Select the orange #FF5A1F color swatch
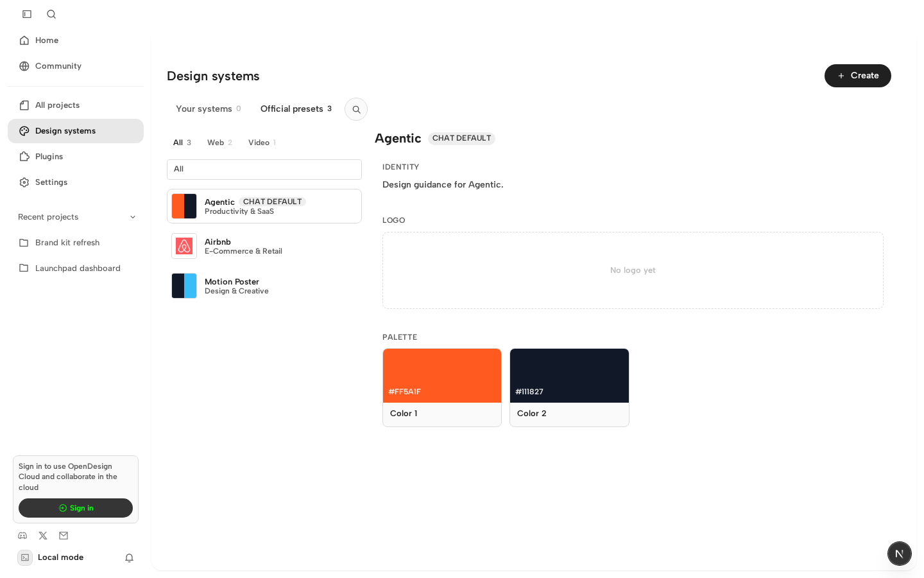 point(442,376)
